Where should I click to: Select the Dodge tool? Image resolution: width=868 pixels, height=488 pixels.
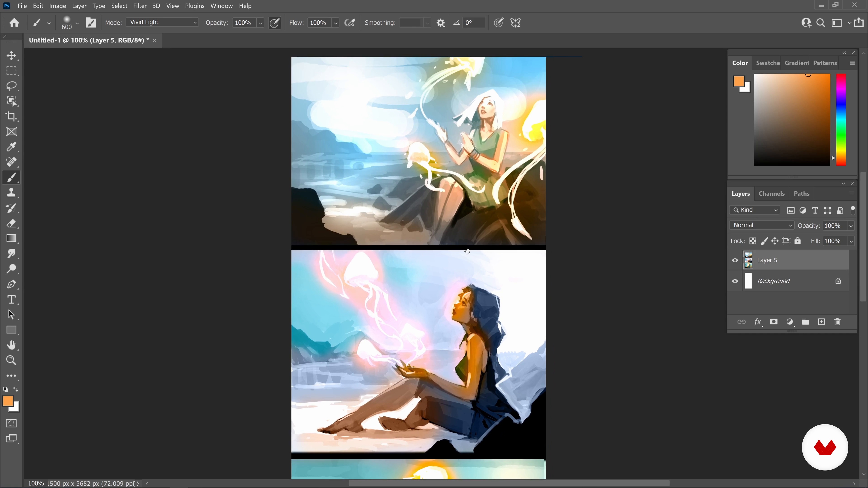click(12, 269)
